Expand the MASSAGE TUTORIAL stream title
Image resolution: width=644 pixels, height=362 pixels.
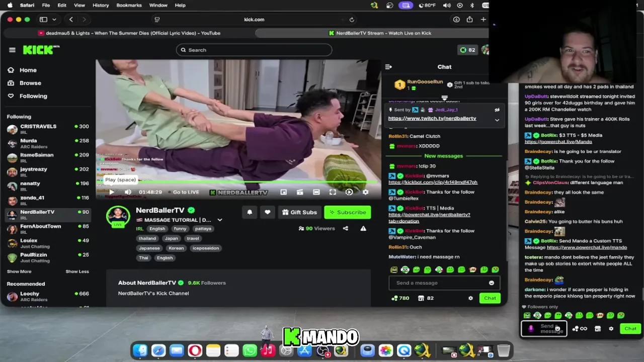tap(219, 220)
